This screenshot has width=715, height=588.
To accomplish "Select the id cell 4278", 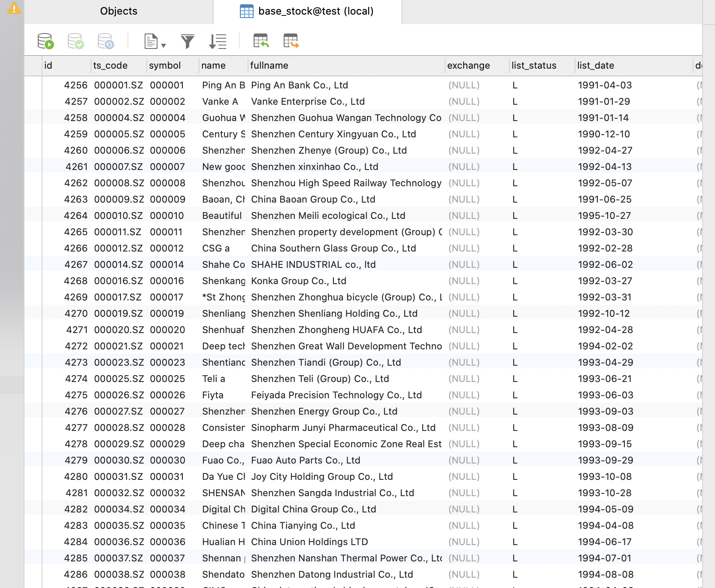I will (67, 444).
